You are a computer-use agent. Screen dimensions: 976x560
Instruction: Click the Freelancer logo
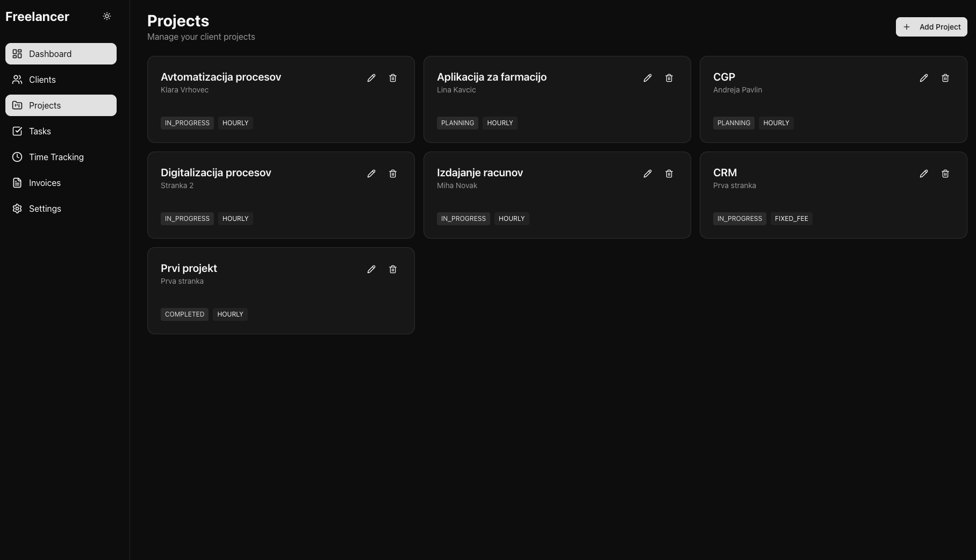pyautogui.click(x=37, y=16)
